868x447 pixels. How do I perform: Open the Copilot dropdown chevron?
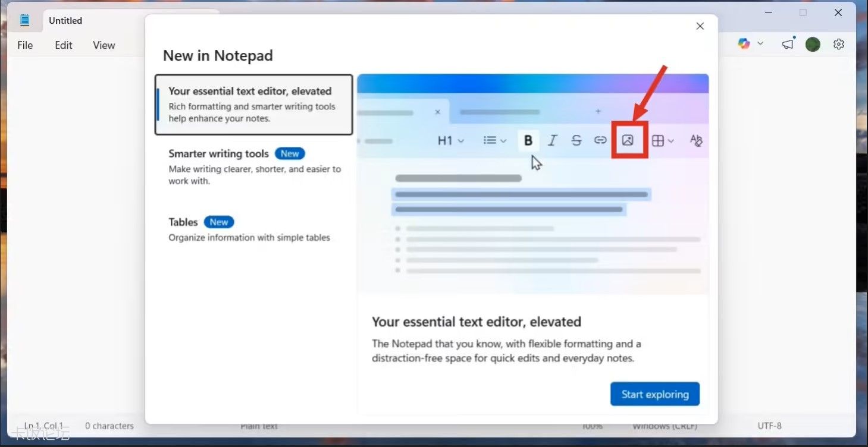[x=760, y=44]
